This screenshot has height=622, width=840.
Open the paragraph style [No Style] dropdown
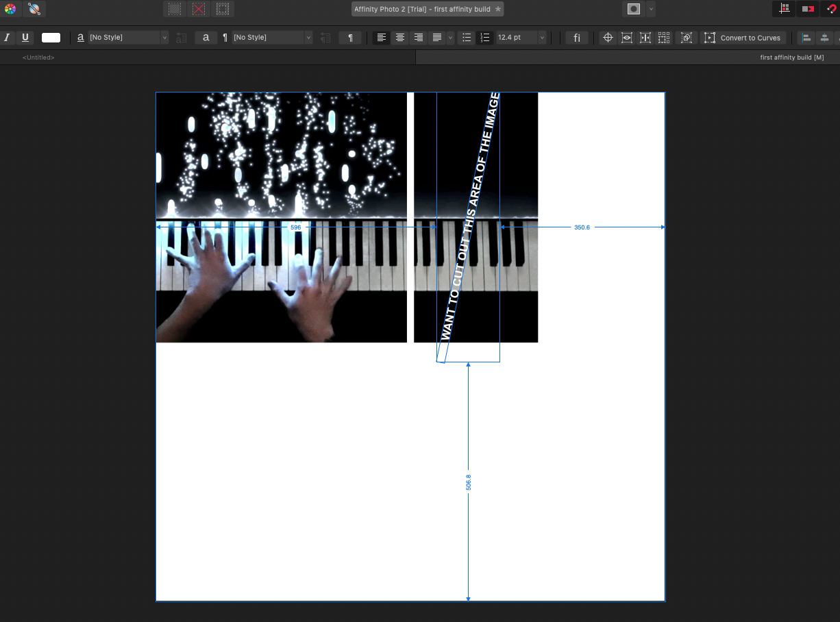click(272, 38)
